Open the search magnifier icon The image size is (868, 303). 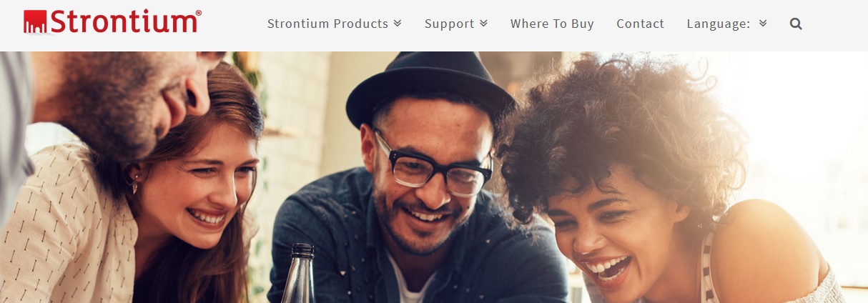pos(796,24)
